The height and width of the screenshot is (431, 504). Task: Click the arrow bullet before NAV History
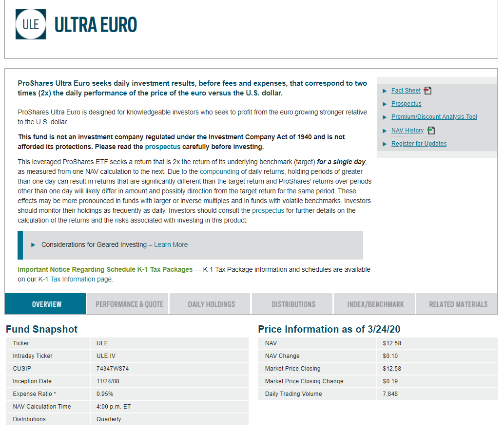pos(385,131)
